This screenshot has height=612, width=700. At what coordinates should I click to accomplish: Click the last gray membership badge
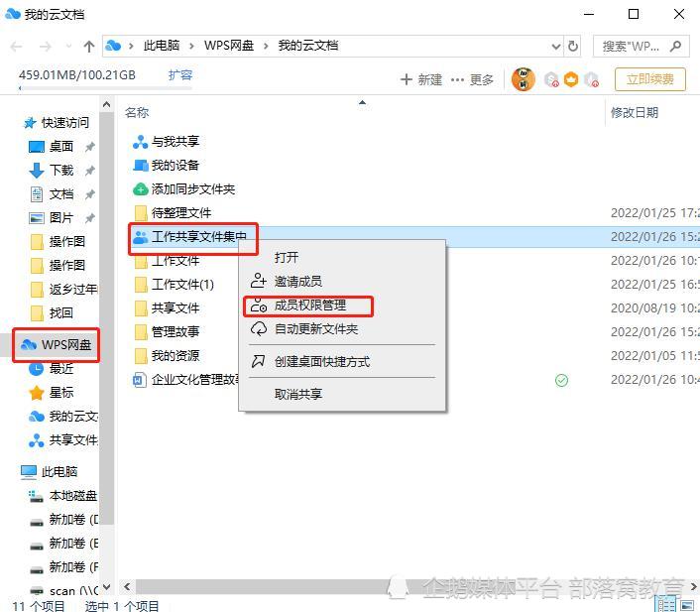click(592, 80)
